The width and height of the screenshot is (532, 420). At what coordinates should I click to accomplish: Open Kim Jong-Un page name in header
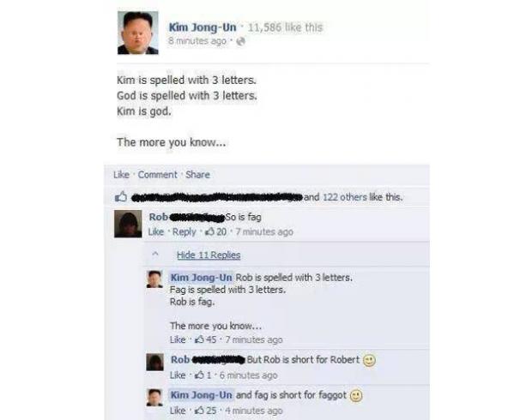click(203, 27)
